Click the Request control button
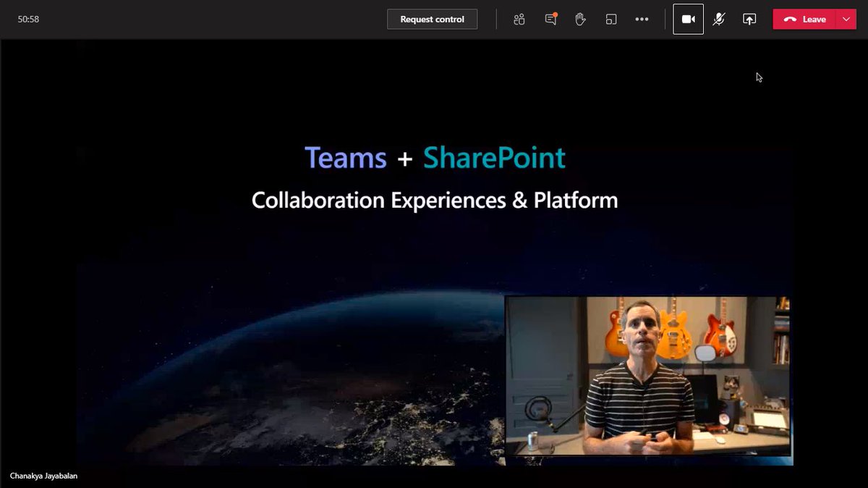The height and width of the screenshot is (488, 868). coord(432,20)
